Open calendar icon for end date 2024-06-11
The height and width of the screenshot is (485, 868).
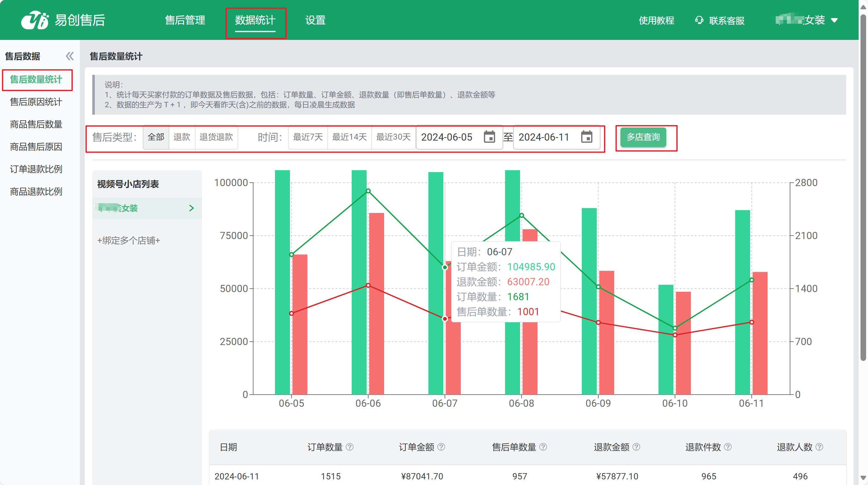click(x=586, y=137)
